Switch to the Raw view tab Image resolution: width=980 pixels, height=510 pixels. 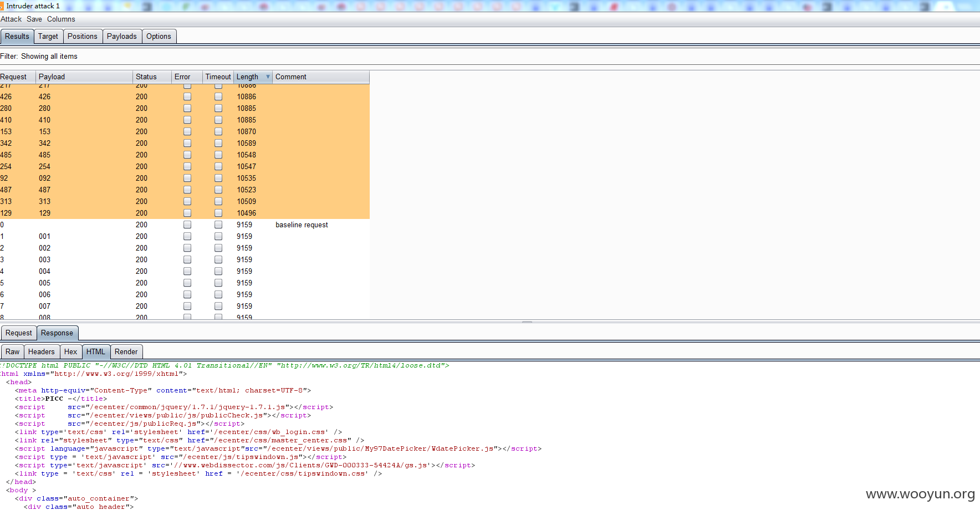[x=13, y=352]
